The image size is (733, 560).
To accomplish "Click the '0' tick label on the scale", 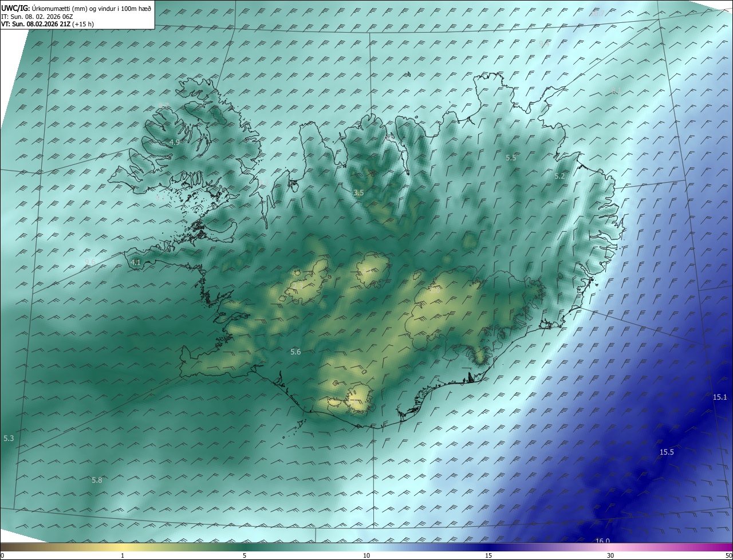I will pyautogui.click(x=2, y=555).
